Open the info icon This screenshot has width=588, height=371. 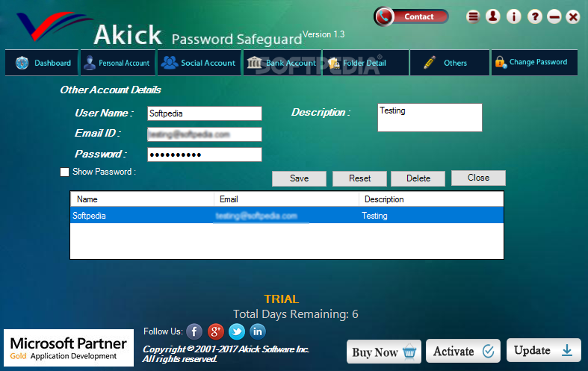click(514, 16)
